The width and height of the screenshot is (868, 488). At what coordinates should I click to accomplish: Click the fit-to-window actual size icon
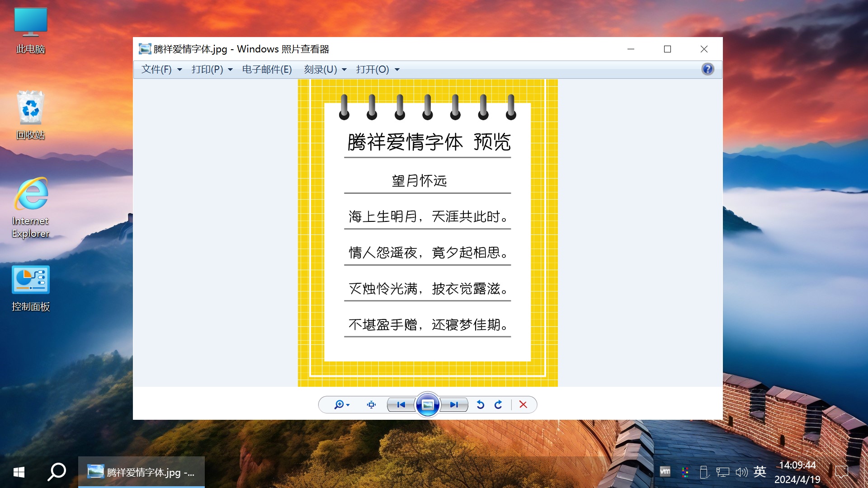click(371, 404)
